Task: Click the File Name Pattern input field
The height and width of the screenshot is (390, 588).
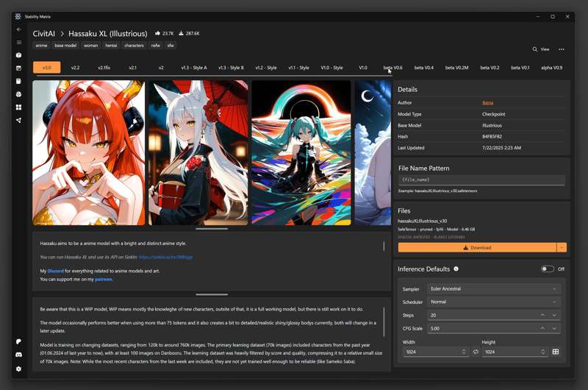Action: coord(481,180)
